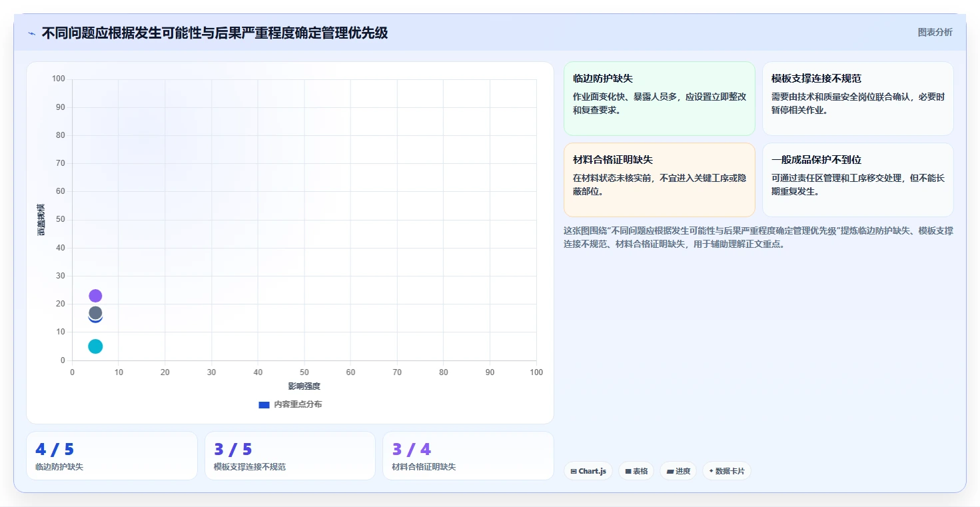Click the 表格 tag chip
The image size is (980, 507).
pos(636,471)
